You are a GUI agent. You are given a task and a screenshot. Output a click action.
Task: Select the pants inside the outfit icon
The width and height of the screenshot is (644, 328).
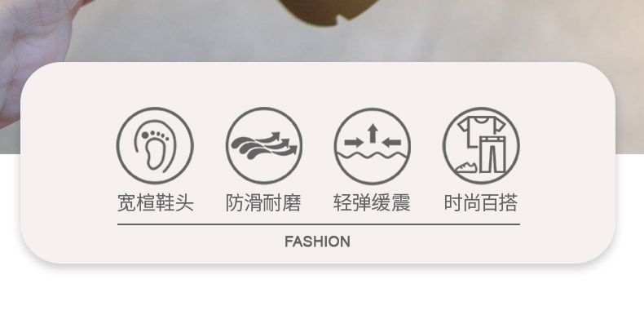492,154
